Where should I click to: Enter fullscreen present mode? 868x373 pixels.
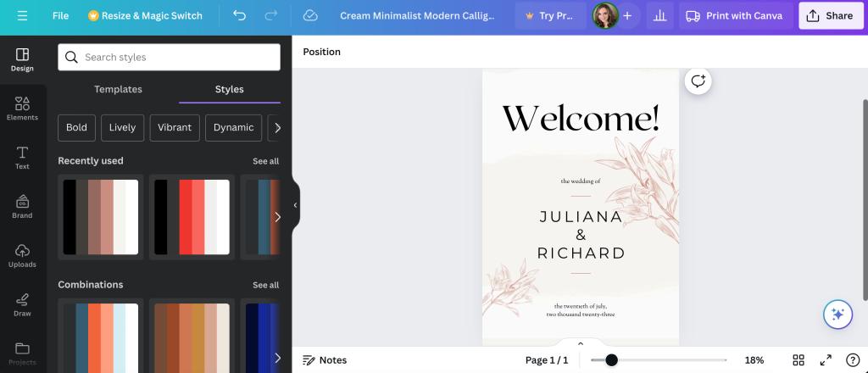pos(826,360)
